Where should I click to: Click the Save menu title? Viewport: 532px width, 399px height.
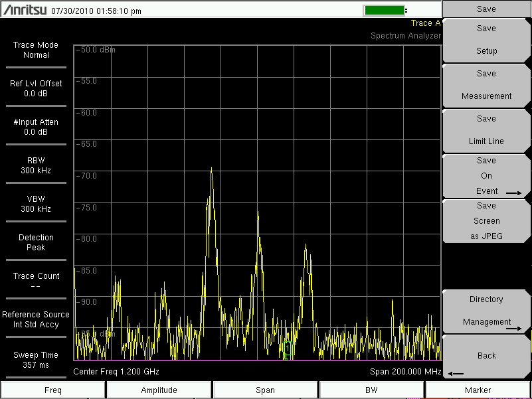tap(487, 9)
